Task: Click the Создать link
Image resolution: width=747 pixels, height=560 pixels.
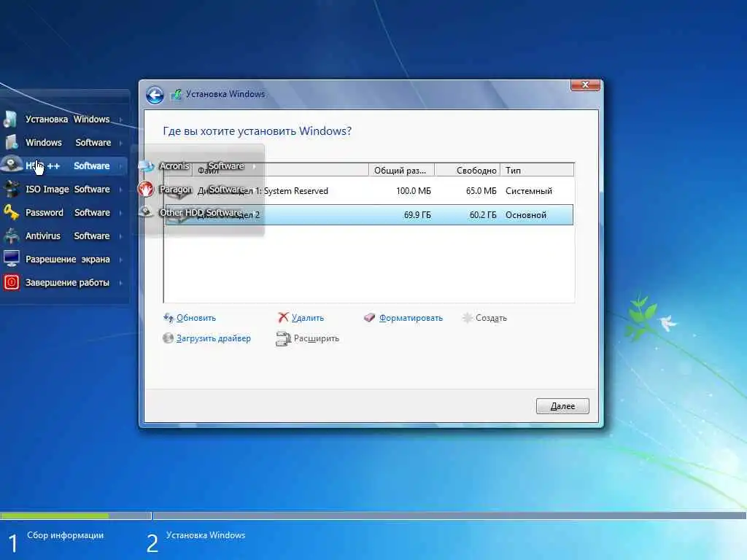Action: 491,318
